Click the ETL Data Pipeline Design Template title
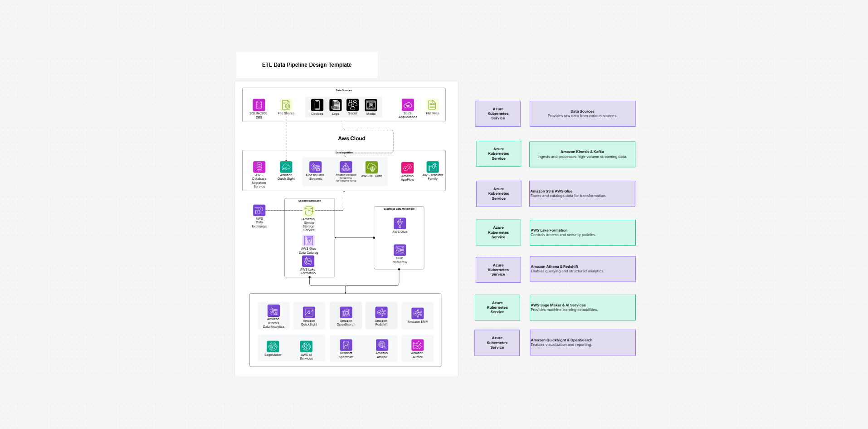Viewport: 868px width, 429px height. pos(307,65)
